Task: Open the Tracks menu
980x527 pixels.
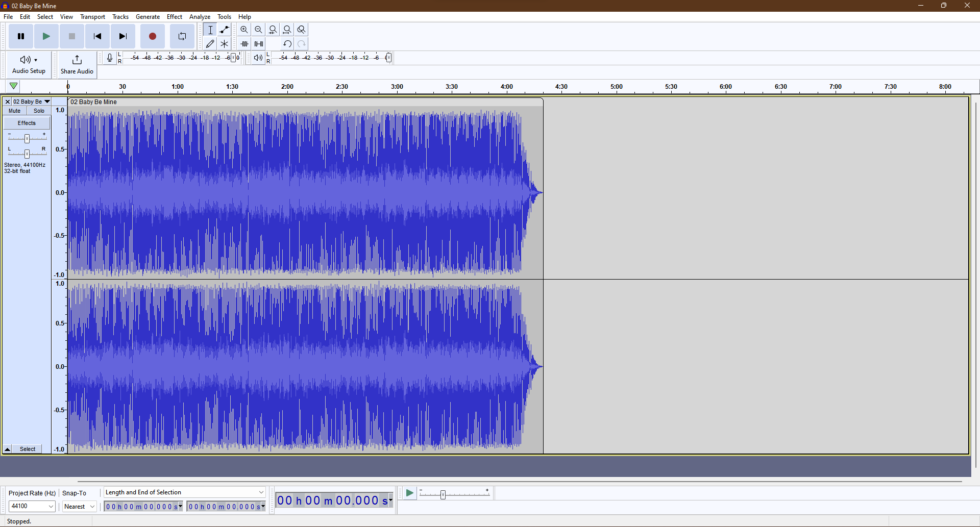Action: 120,17
